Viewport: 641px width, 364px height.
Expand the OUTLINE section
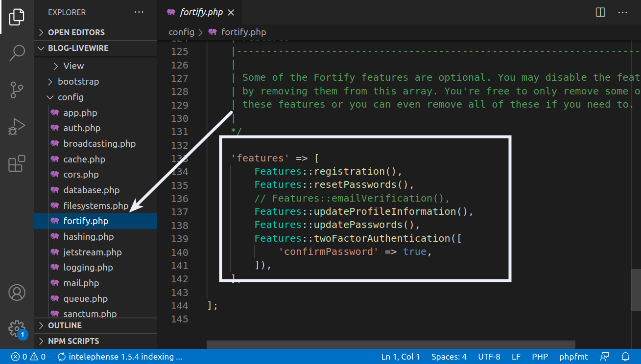(x=65, y=325)
